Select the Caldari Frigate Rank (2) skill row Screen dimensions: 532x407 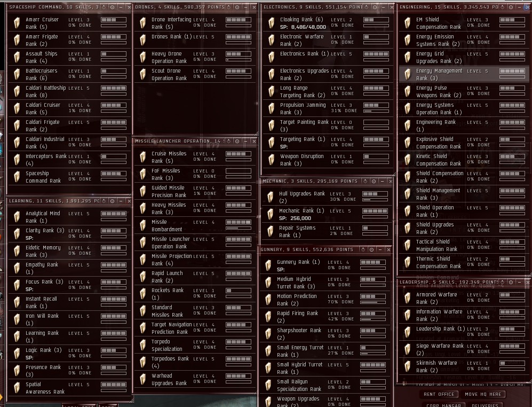(69, 126)
